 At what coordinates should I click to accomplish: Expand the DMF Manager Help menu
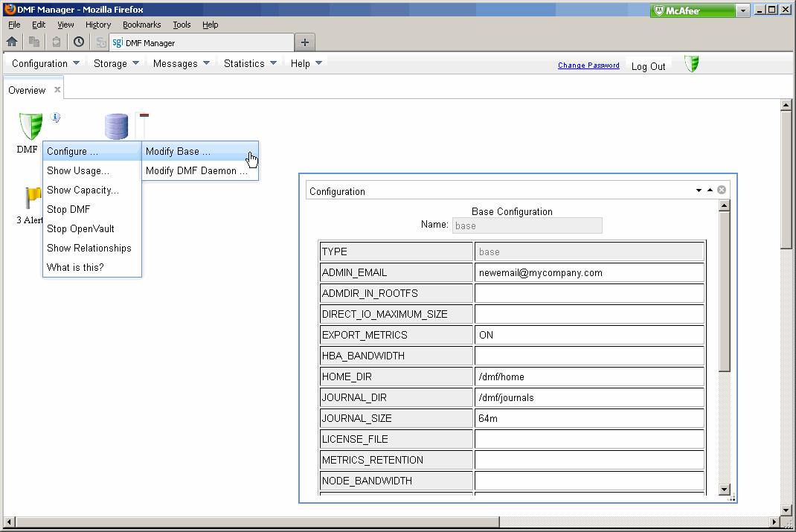[306, 63]
